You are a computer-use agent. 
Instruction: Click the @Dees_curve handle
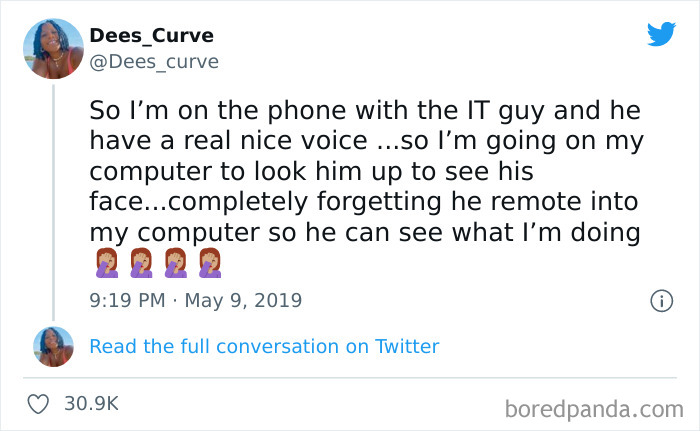[x=154, y=62]
